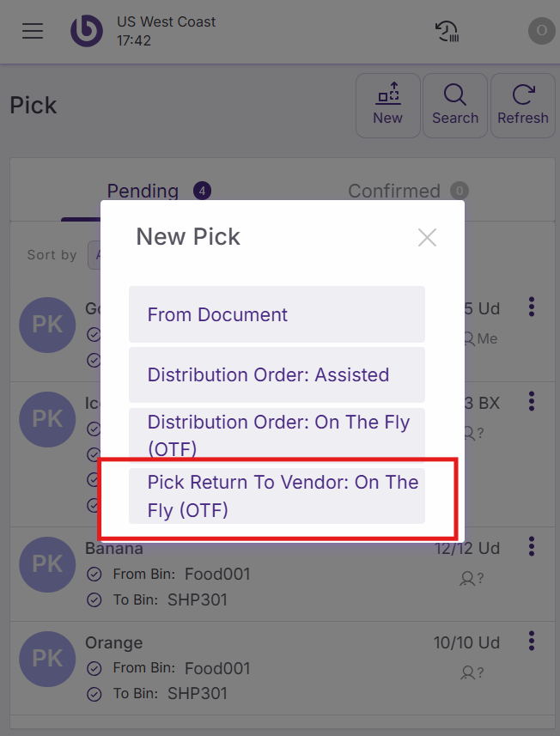Open more options for Orange pick
Screen dimensions: 560x736
pyautogui.click(x=532, y=641)
